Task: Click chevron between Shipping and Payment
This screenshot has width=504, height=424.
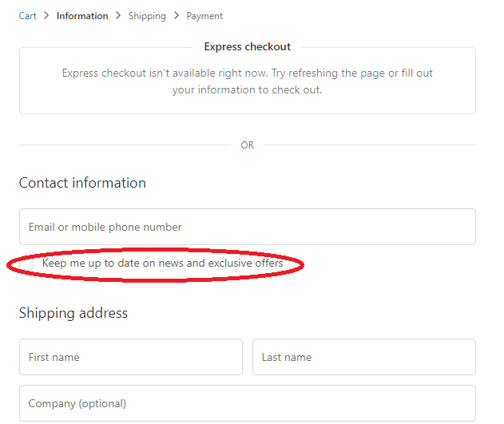Action: [x=177, y=15]
